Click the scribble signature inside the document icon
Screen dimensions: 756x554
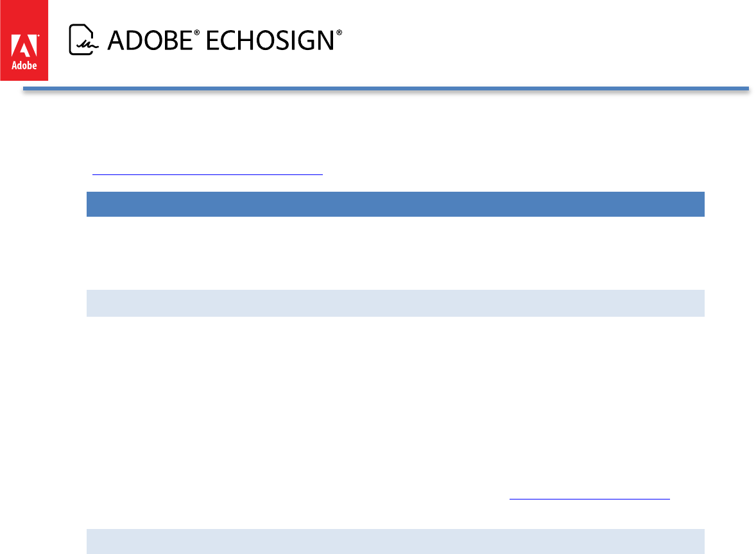coord(87,46)
